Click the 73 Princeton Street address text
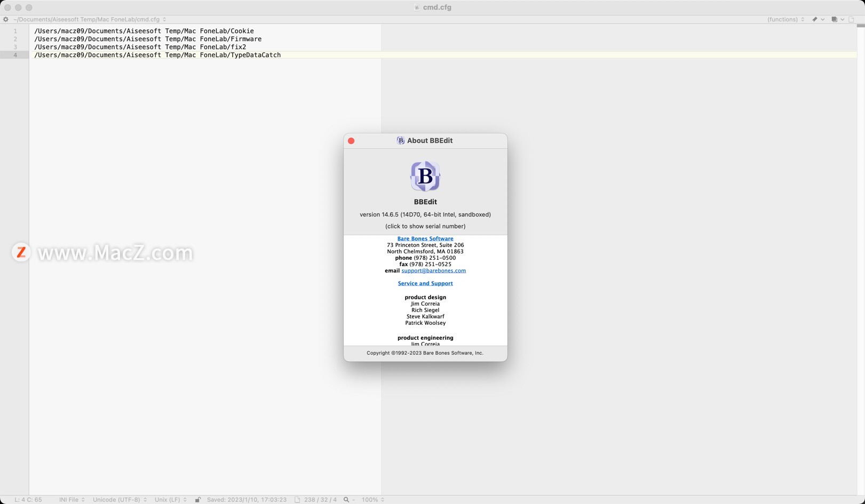This screenshot has height=504, width=865. (x=425, y=245)
